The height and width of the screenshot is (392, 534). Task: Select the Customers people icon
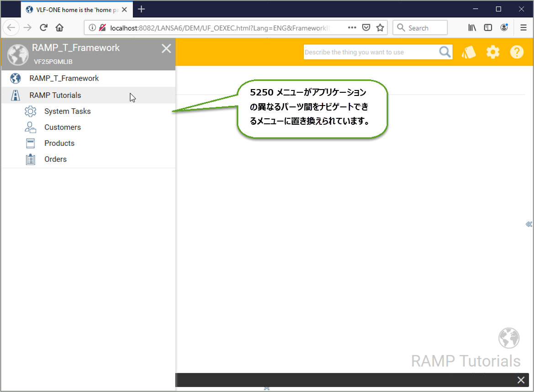point(30,127)
